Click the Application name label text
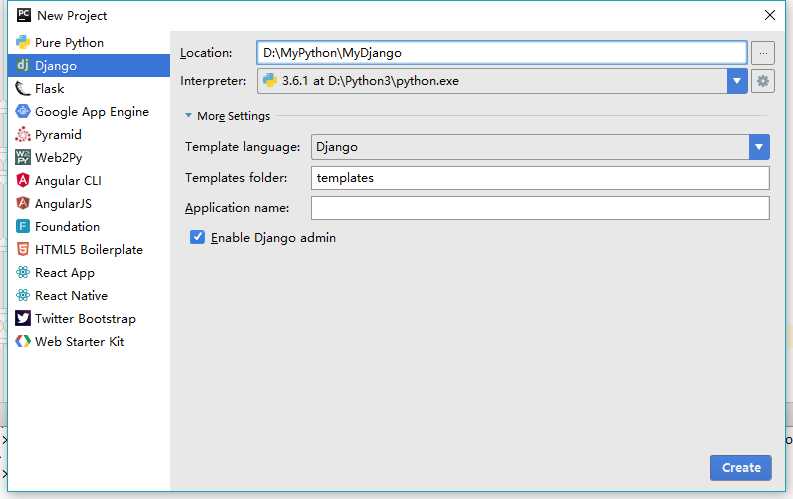Screen dimensions: 793x499 [237, 208]
